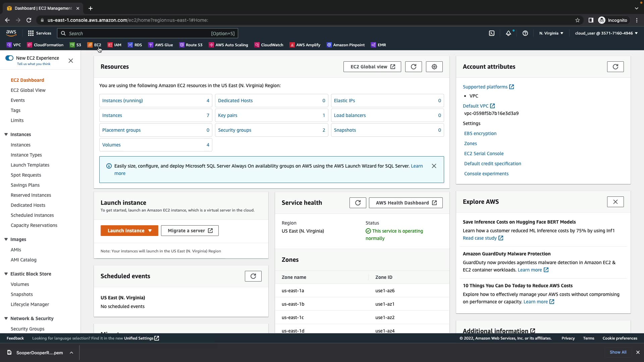The height and width of the screenshot is (362, 644).
Task: Open EC2 Global View in the sidebar
Action: point(28,90)
